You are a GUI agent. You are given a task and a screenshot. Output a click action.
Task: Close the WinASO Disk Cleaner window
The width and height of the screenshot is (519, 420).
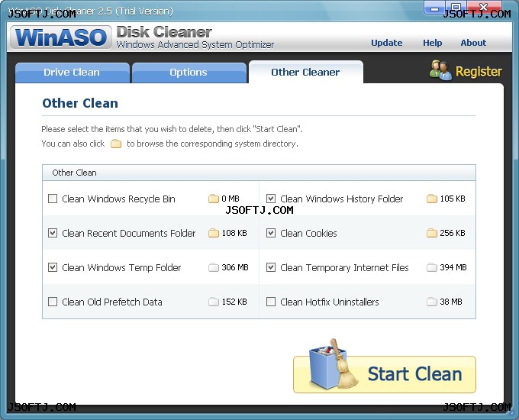(x=483, y=8)
